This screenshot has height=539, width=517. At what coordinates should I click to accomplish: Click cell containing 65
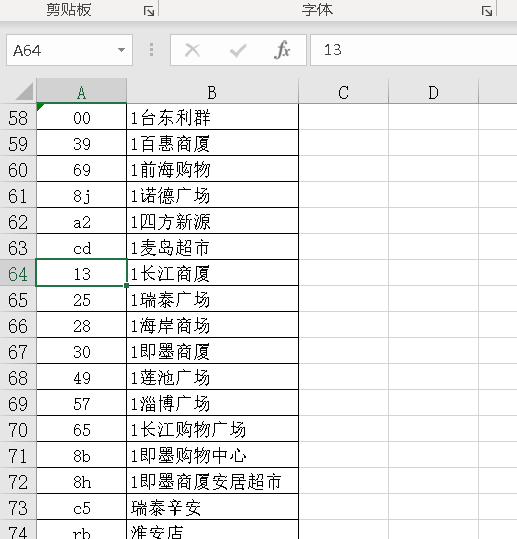point(81,430)
